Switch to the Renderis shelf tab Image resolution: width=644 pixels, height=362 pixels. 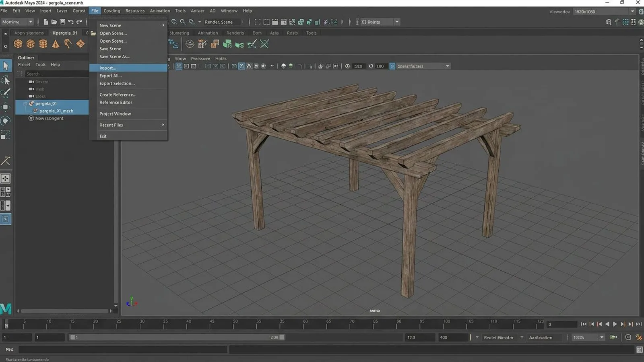click(235, 33)
